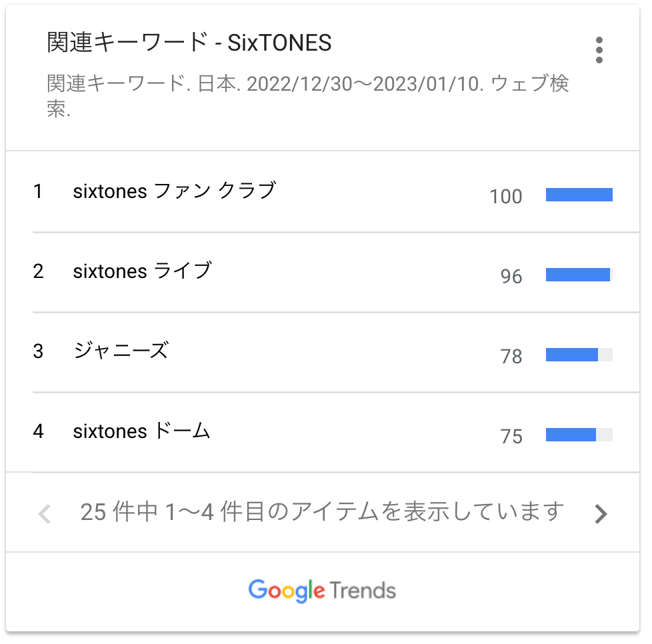Click the score bar showing 100
The height and width of the screenshot is (644, 652).
point(579,195)
